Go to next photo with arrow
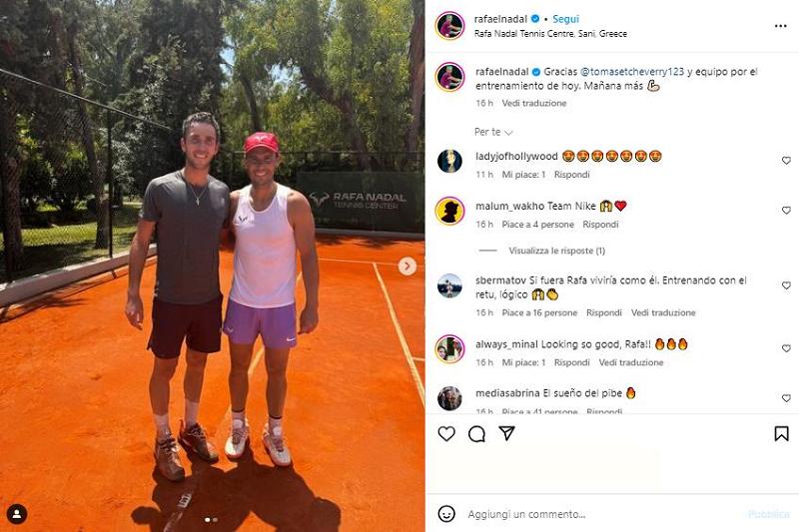 point(407,266)
